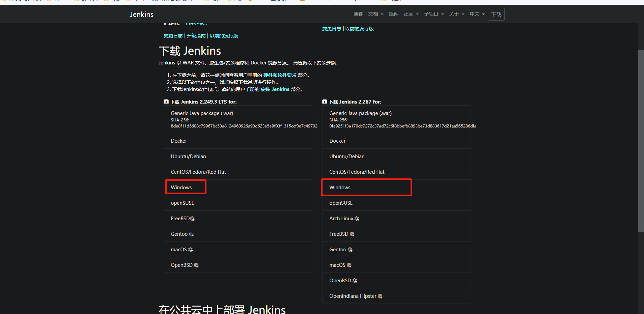Click the third-party icon beside FreeBSD under Jenkins 2.267

coord(352,234)
